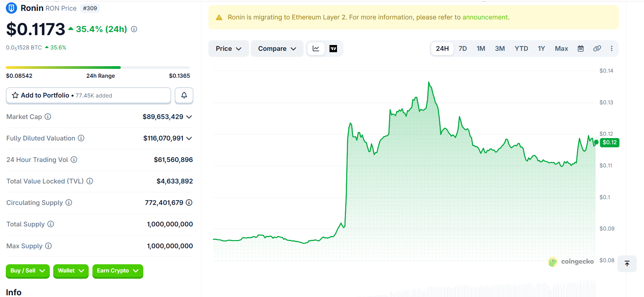The height and width of the screenshot is (297, 644).
Task: Open the Earn Crypto dropdown
Action: (x=118, y=271)
